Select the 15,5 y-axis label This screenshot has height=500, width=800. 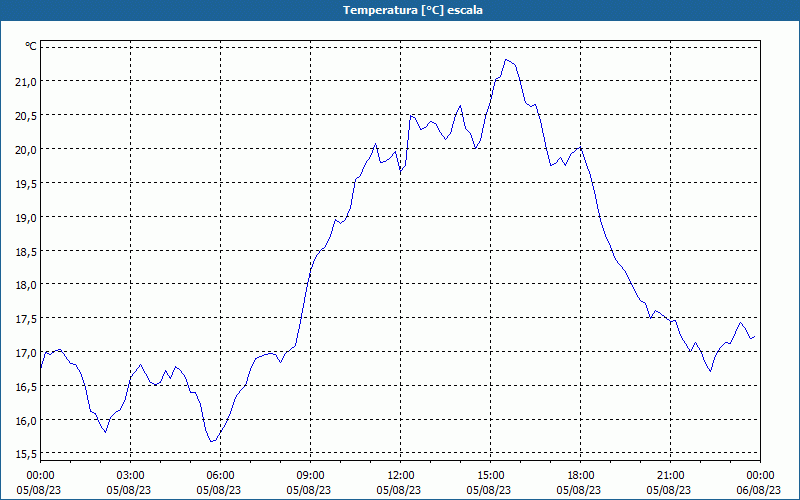[26, 454]
